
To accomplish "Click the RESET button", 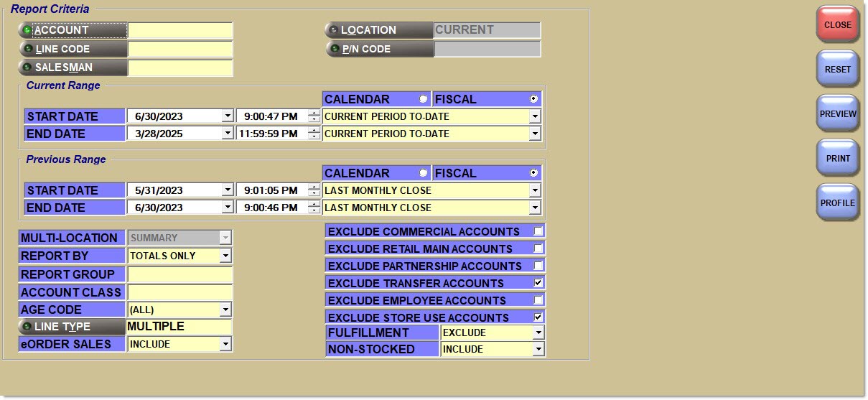I will (837, 70).
